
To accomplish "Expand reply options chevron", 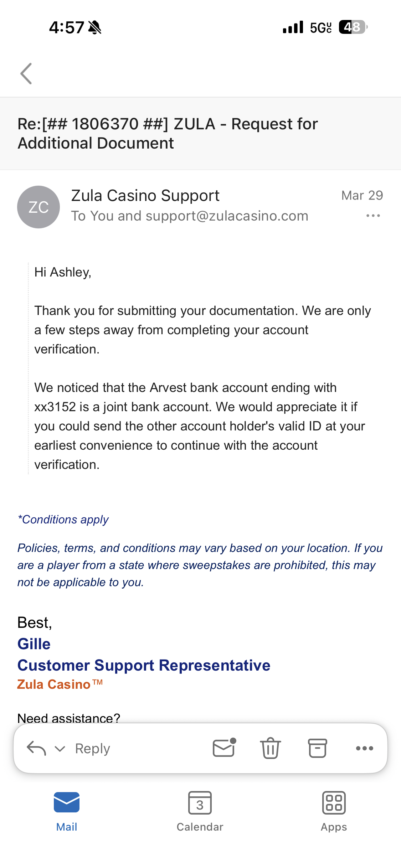I will point(60,749).
